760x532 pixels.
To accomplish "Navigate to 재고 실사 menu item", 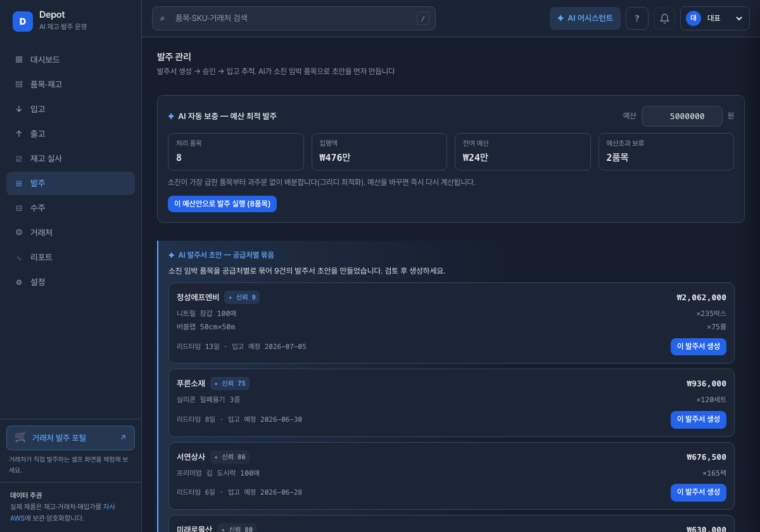I will click(70, 158).
